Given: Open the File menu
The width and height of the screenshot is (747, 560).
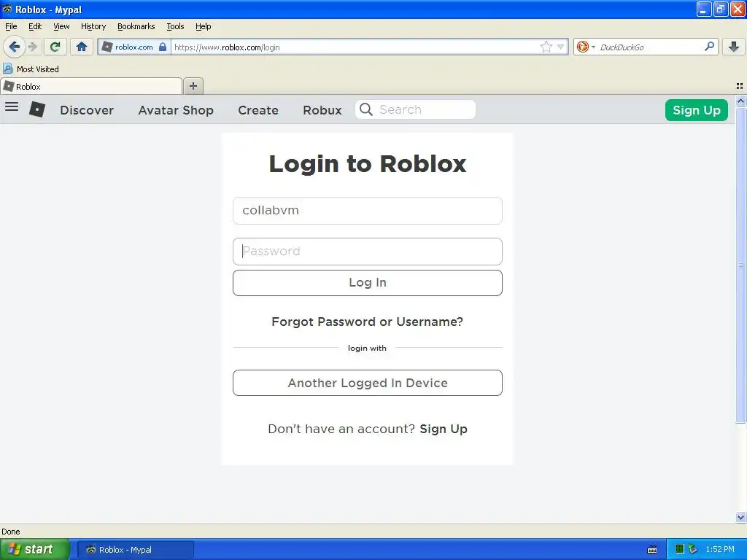Looking at the screenshot, I should 11,26.
